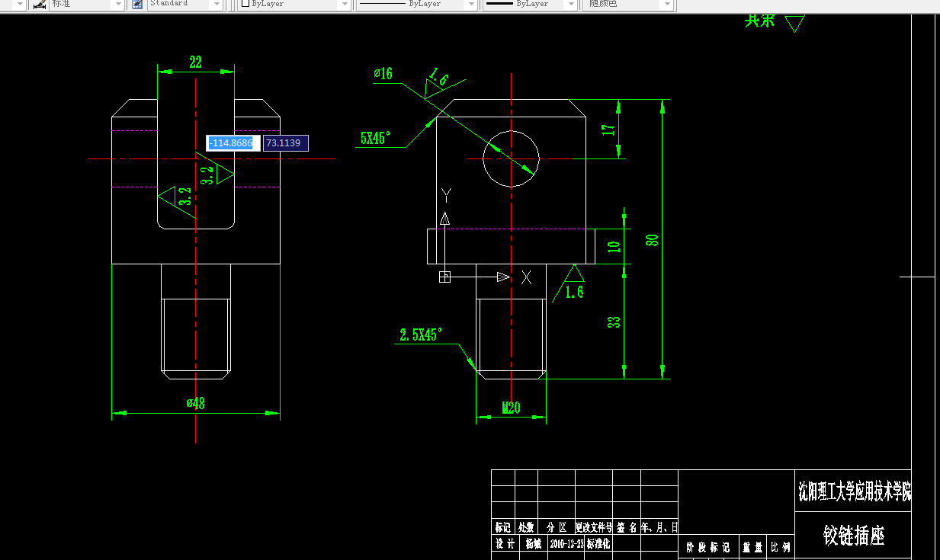Click the X coordinate field showing -114.8686

(x=233, y=143)
